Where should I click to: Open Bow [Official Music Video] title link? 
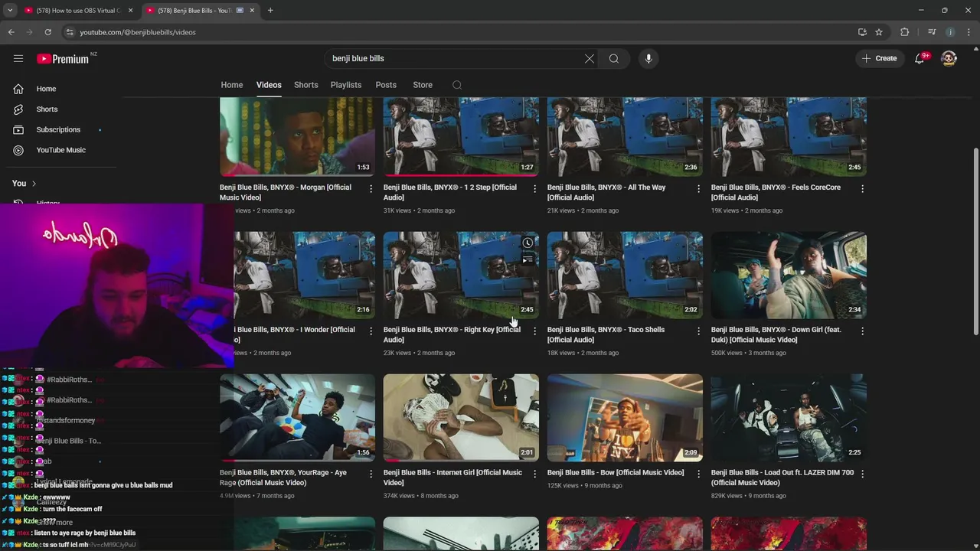pyautogui.click(x=616, y=472)
